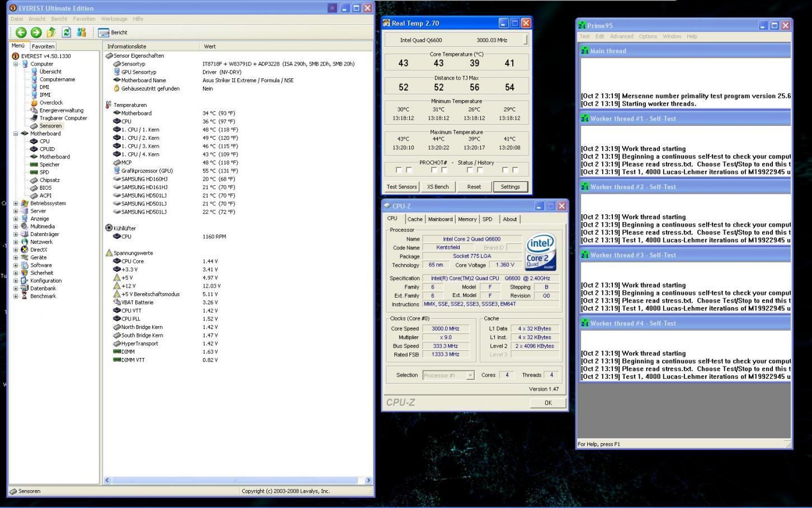Tick first core's PROCHOT History checkbox
812x508 pixels.
tap(409, 170)
